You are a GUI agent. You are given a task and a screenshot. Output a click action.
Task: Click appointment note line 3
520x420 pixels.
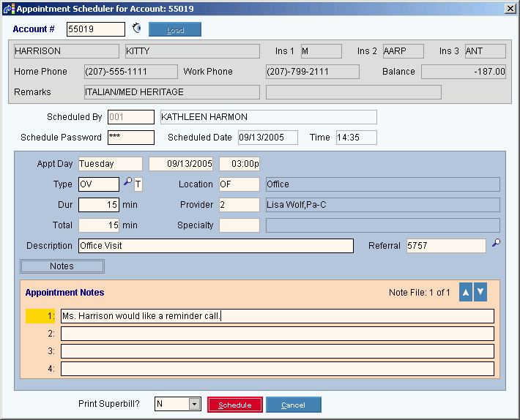[x=278, y=351]
